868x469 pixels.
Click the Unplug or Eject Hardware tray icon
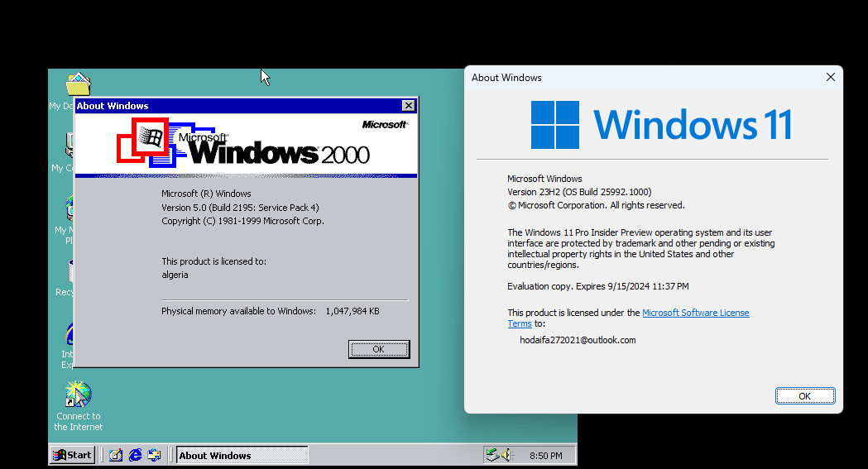(x=493, y=455)
